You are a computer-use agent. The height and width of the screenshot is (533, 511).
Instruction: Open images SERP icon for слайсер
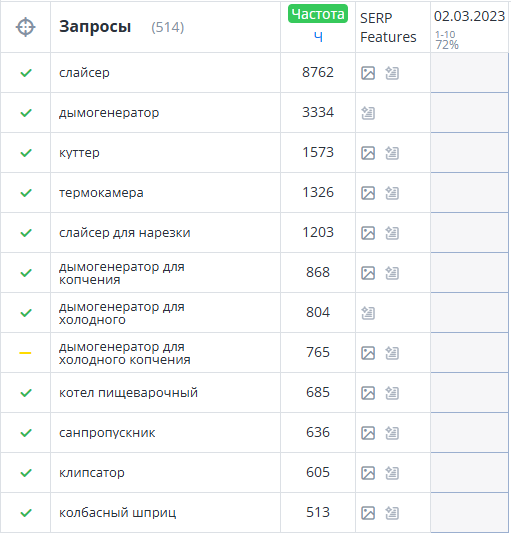pyautogui.click(x=368, y=73)
